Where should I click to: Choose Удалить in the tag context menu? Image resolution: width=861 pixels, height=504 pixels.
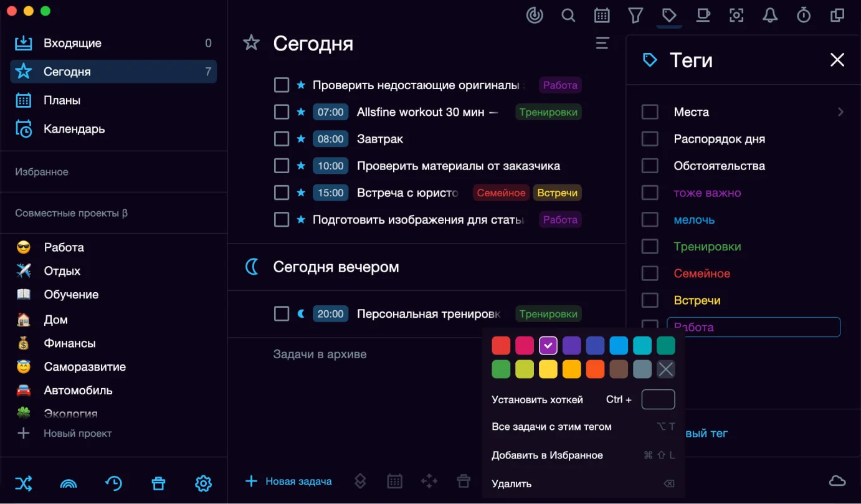point(511,483)
